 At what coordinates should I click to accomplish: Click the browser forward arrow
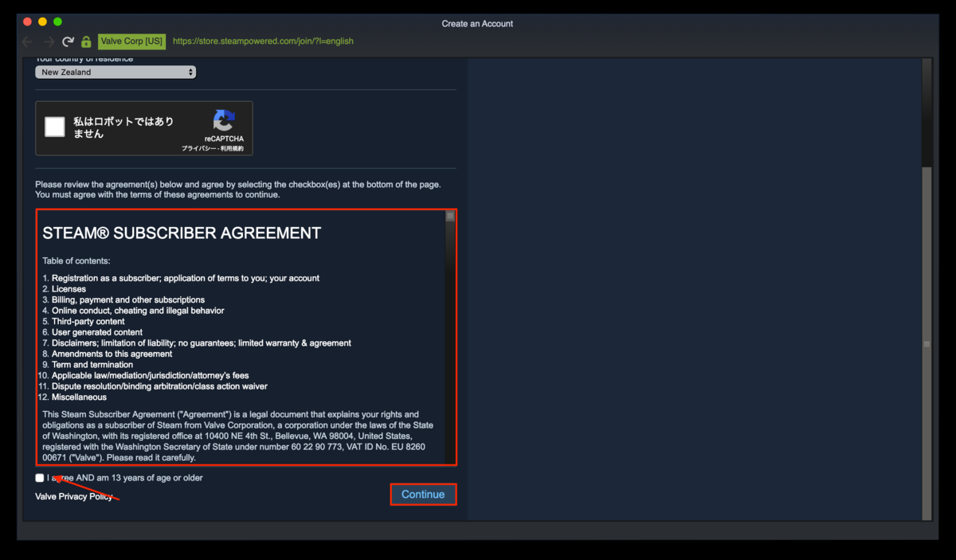pyautogui.click(x=49, y=41)
